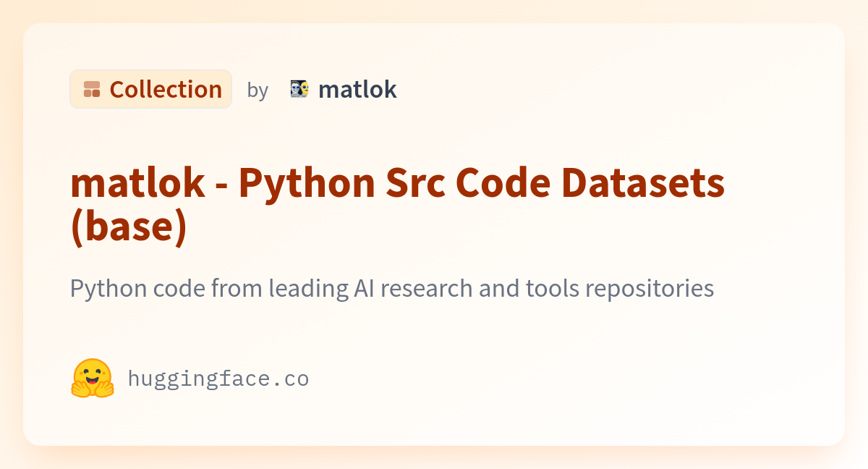Click the '(base)' part of the title
This screenshot has width=868, height=469.
pyautogui.click(x=129, y=227)
